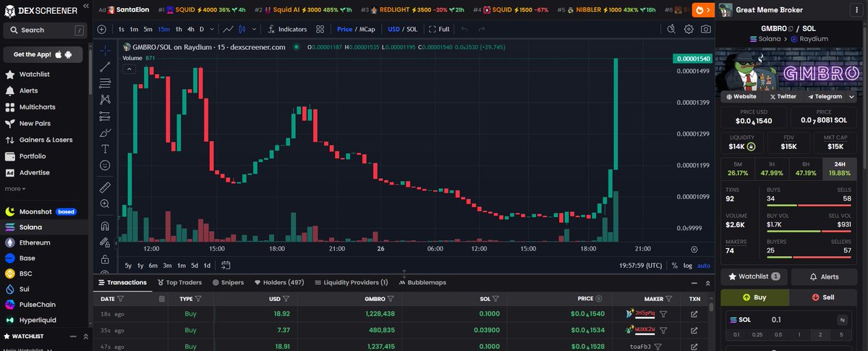
Task: Switch chart to MCap view
Action: pos(367,29)
